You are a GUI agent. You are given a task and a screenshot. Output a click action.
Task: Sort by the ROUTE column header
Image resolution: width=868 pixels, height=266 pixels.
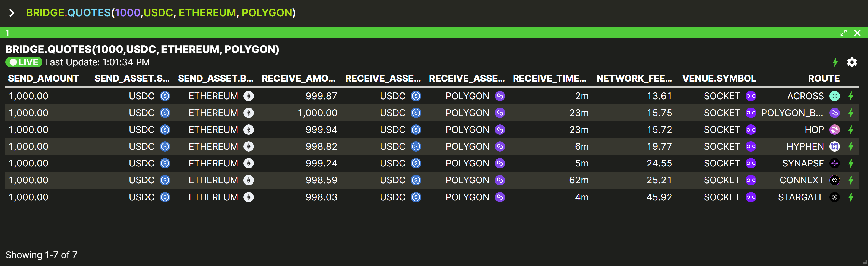point(824,78)
